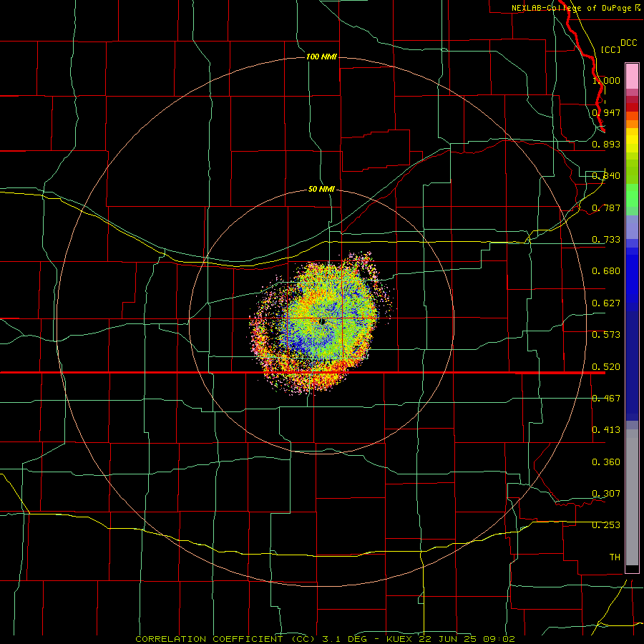Click the black radar site dot at center

323,321
